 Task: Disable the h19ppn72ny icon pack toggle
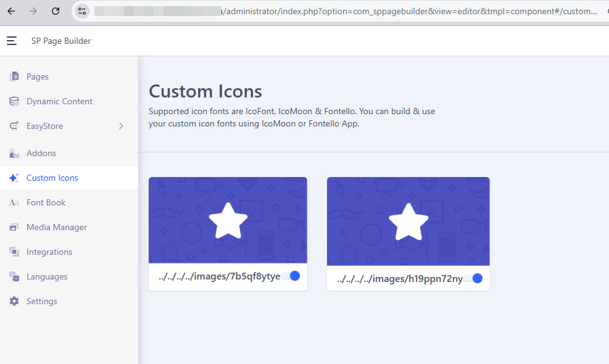(x=473, y=278)
